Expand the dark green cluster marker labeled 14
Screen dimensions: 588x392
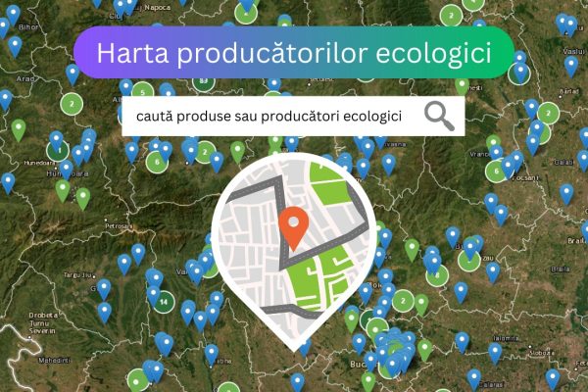(164, 301)
